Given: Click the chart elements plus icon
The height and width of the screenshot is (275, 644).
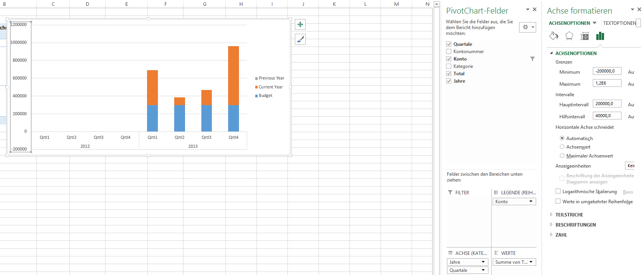Looking at the screenshot, I should click(x=300, y=24).
